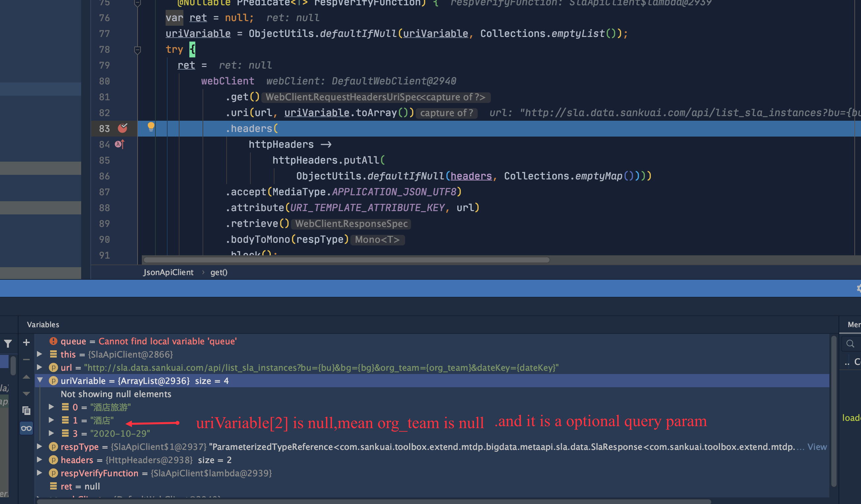
Task: Click line number 87 in the gutter
Action: pyautogui.click(x=104, y=192)
